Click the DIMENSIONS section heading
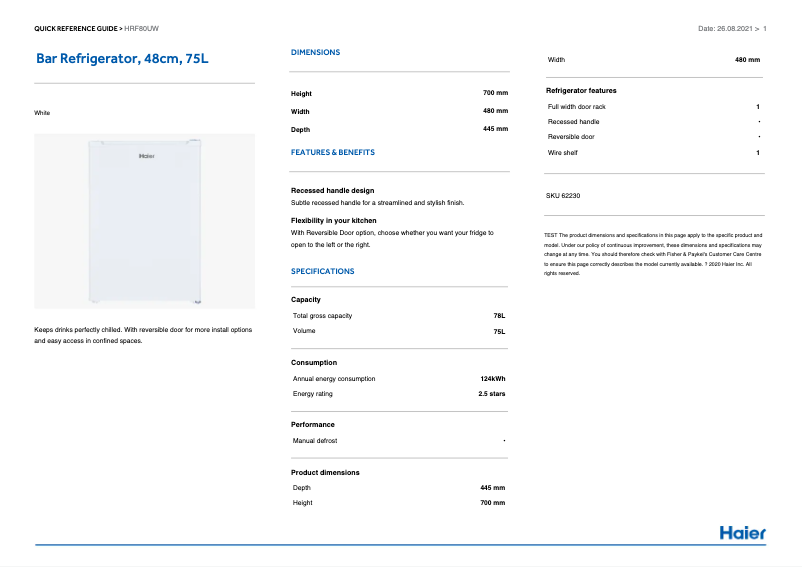Viewport: 802px width, 567px height. coord(315,52)
